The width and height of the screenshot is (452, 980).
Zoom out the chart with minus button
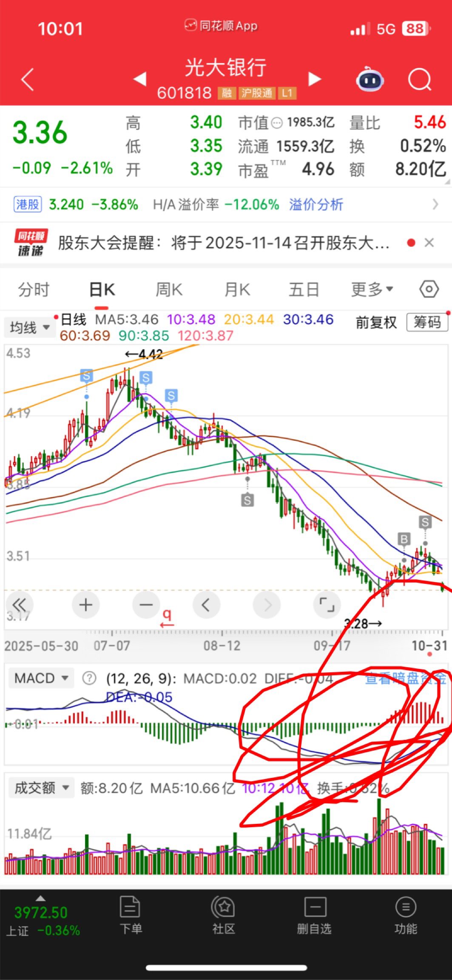[x=146, y=605]
